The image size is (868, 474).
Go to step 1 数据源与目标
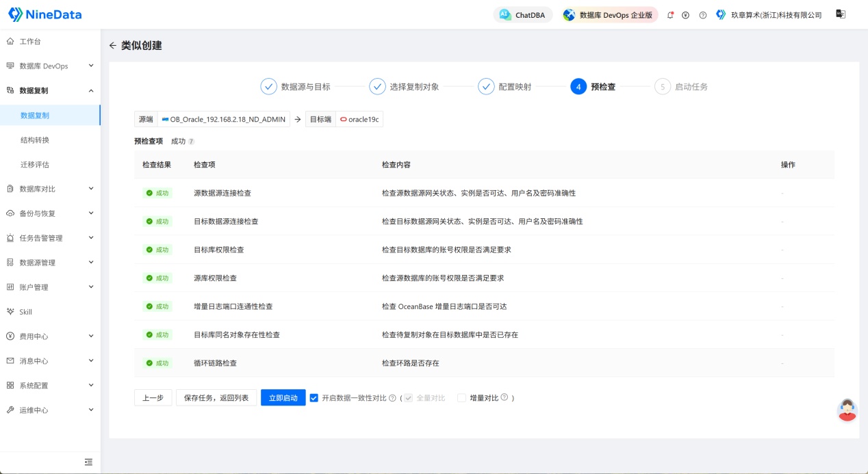tap(296, 87)
